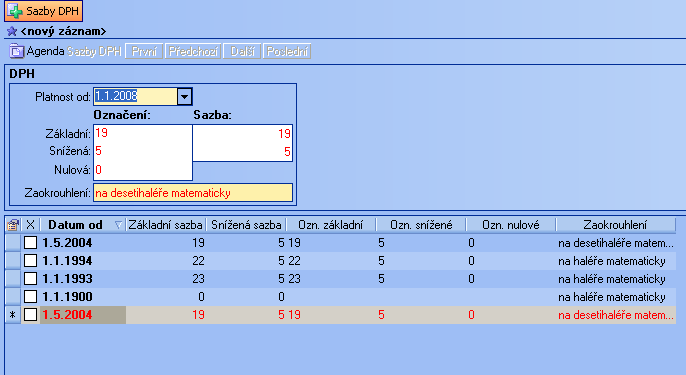Check the checkbox for 1.1.1900 row
Image resolution: width=686 pixels, height=375 pixels.
(x=30, y=297)
